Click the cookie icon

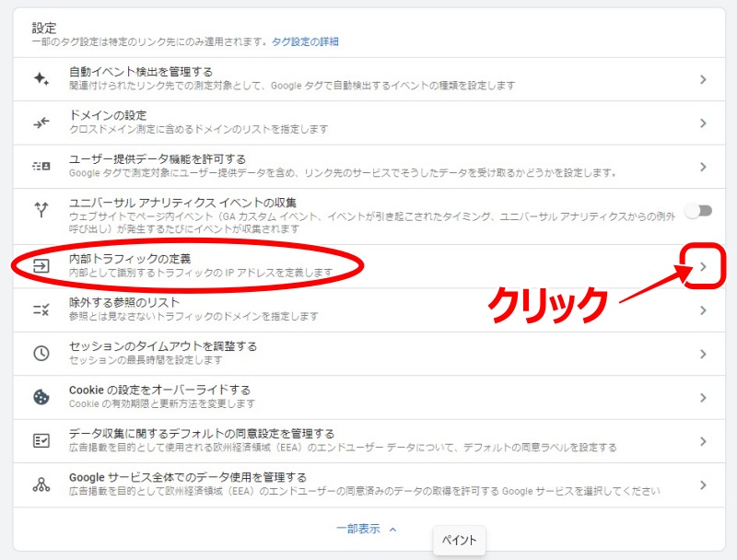click(x=41, y=397)
